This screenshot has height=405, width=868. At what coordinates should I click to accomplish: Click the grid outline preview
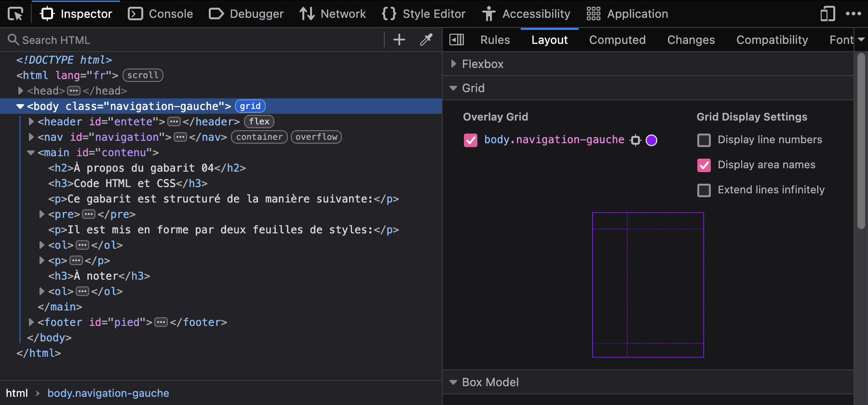click(x=648, y=285)
